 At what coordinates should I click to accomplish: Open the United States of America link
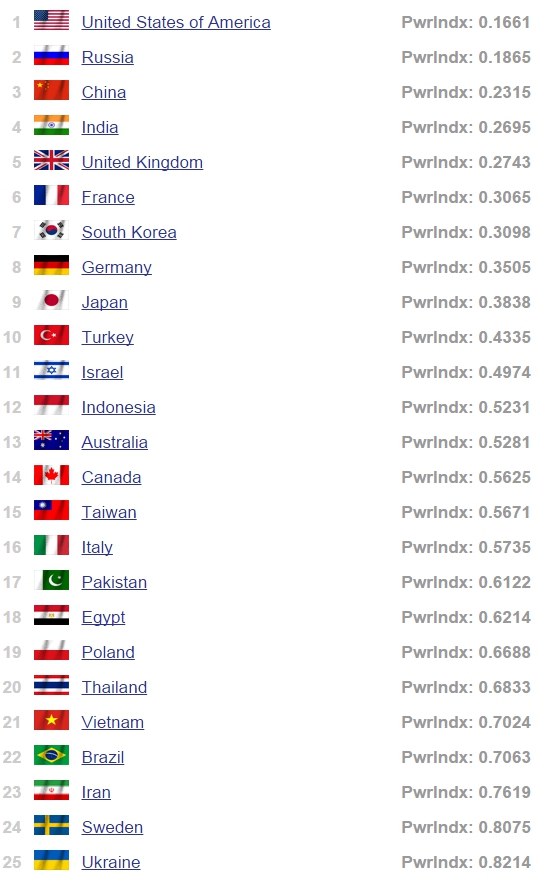click(x=176, y=22)
